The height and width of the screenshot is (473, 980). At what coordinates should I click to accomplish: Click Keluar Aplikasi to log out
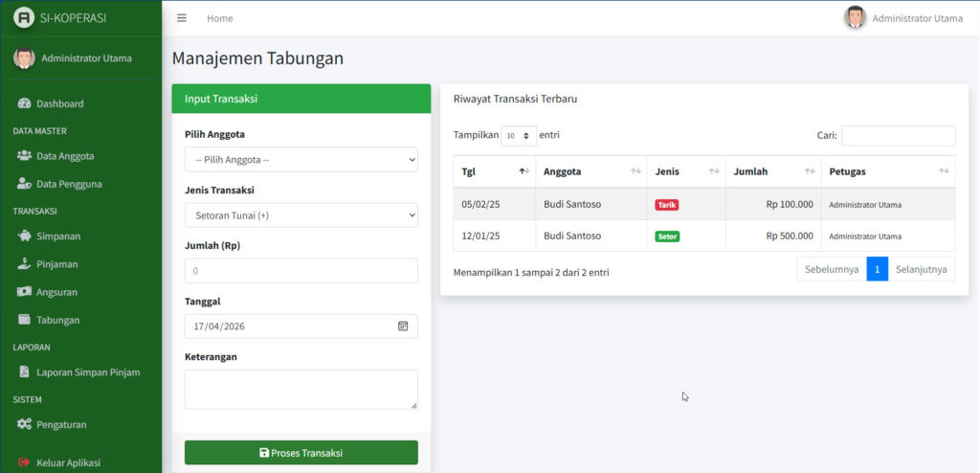68,462
